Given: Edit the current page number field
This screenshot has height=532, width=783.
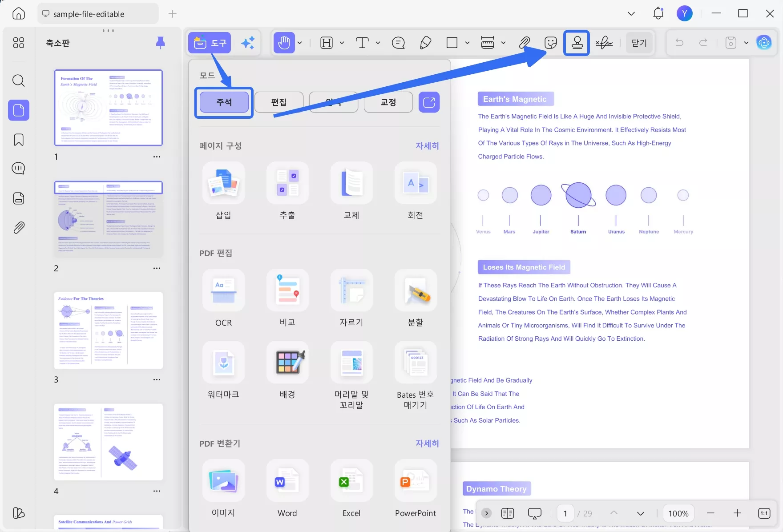Looking at the screenshot, I should pyautogui.click(x=565, y=513).
